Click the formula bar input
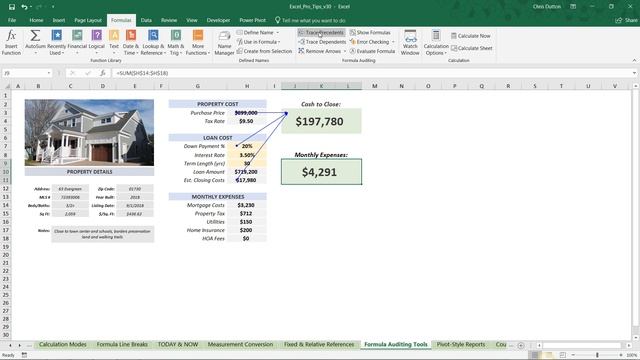 pyautogui.click(x=371, y=73)
